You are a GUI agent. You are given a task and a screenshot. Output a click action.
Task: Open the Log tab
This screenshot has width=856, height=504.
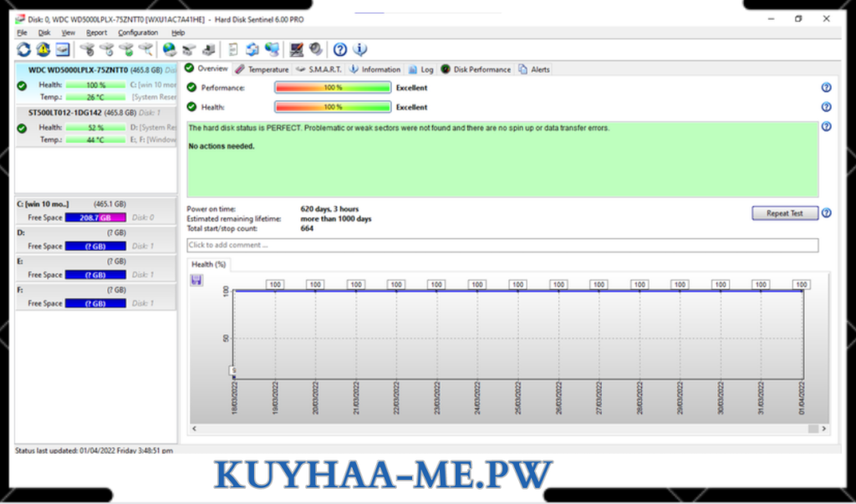[420, 69]
